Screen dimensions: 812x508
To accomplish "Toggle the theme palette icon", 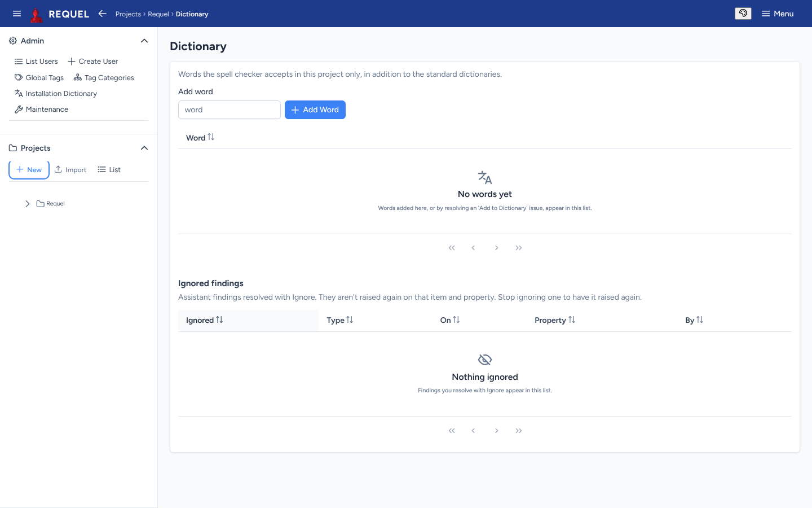I will [x=743, y=14].
